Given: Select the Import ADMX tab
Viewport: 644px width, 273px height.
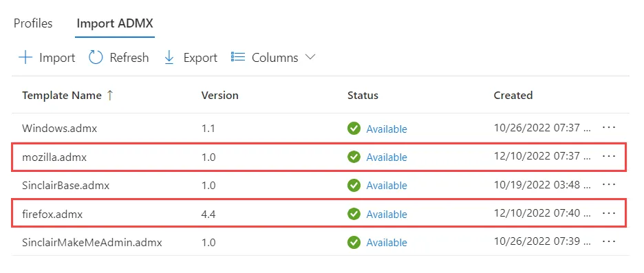Looking at the screenshot, I should coord(115,23).
